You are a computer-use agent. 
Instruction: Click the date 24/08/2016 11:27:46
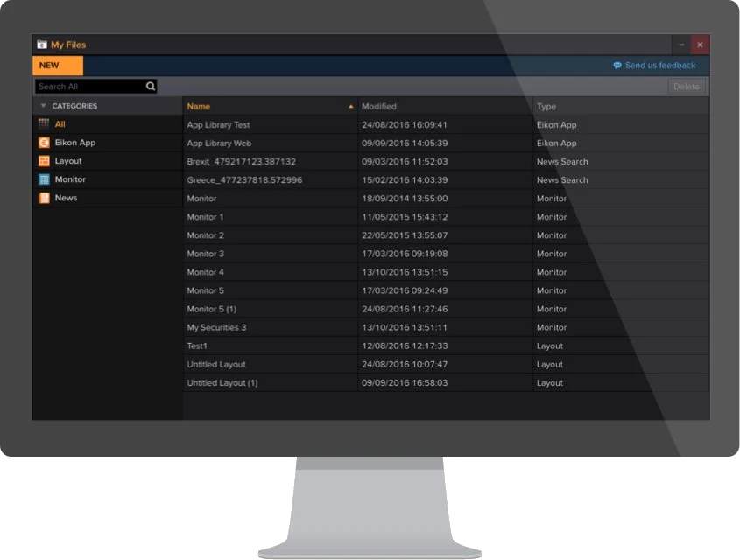tap(405, 309)
